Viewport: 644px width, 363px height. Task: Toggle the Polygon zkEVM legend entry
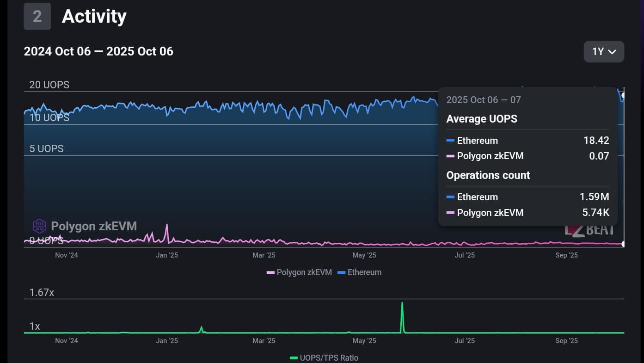coord(299,272)
